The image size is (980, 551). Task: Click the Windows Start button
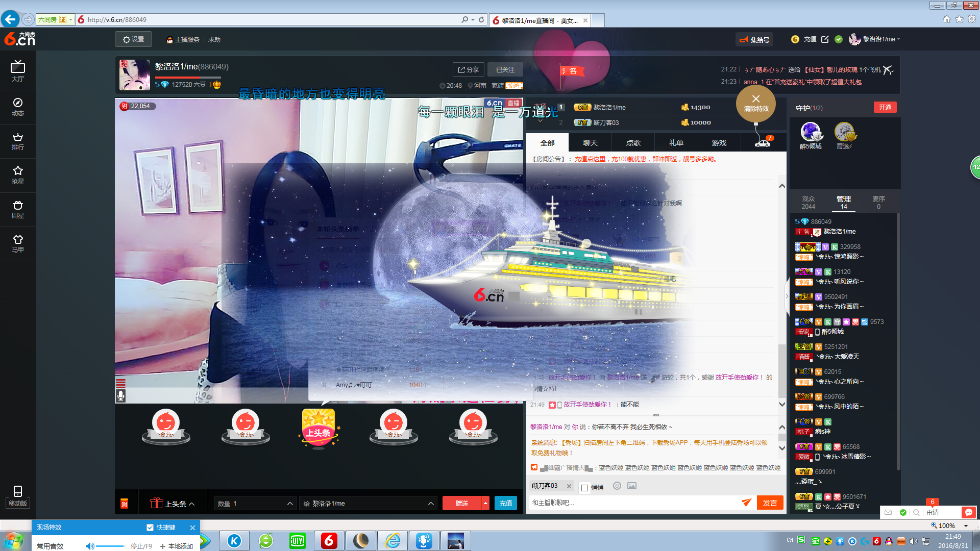pyautogui.click(x=13, y=541)
